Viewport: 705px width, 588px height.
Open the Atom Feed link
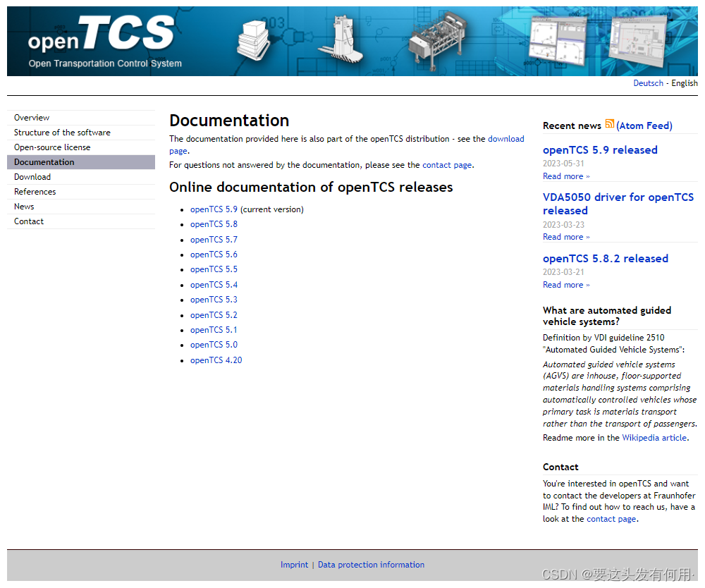pos(644,125)
